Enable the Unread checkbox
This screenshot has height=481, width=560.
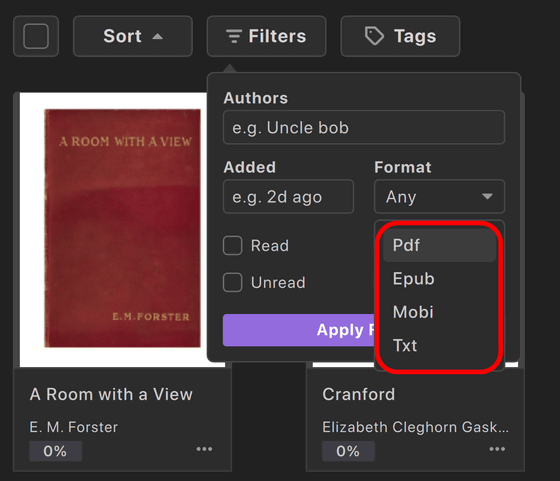click(x=232, y=282)
